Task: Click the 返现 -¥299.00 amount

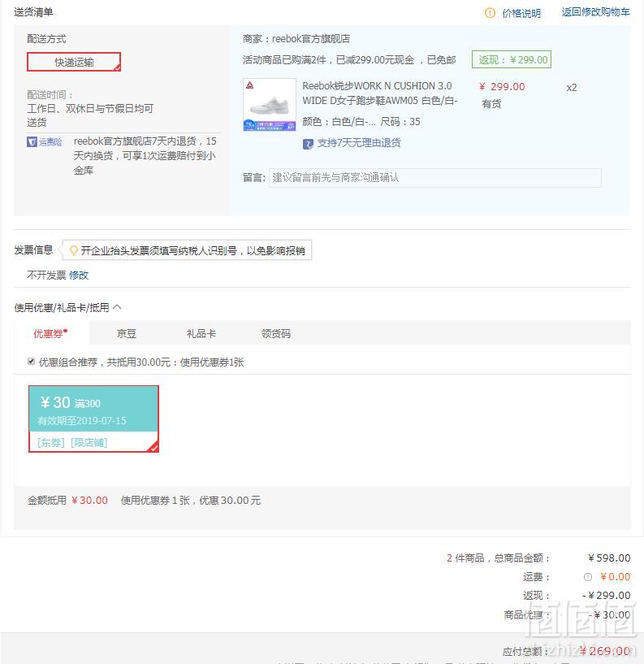Action: (607, 596)
